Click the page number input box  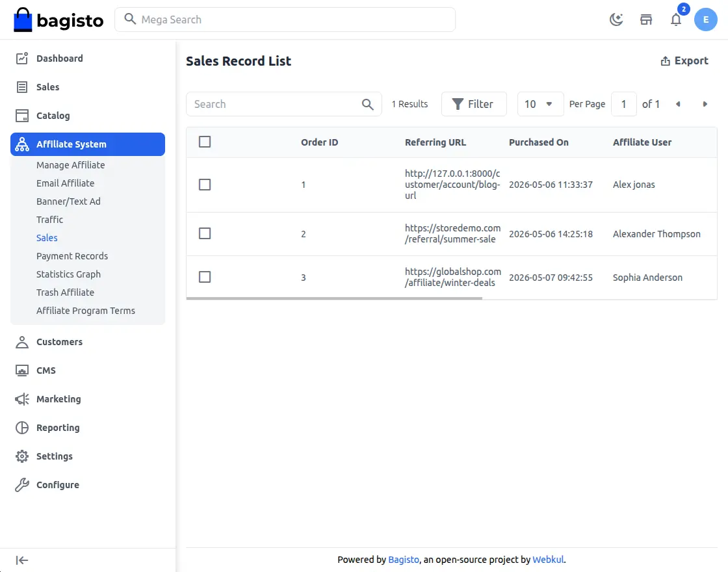pos(623,104)
